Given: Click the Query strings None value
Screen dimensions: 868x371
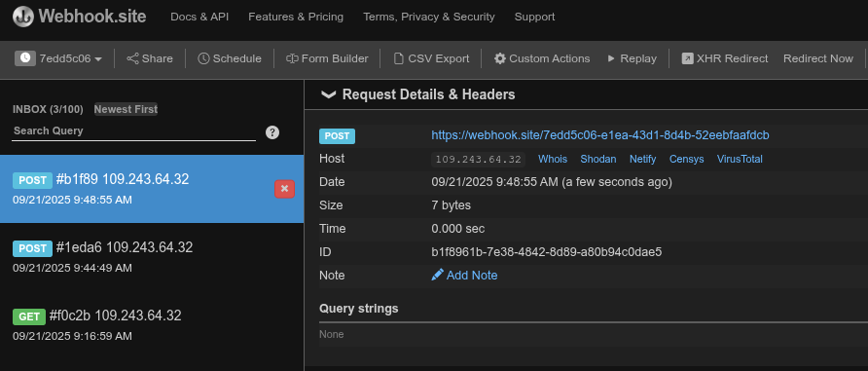Looking at the screenshot, I should (332, 334).
